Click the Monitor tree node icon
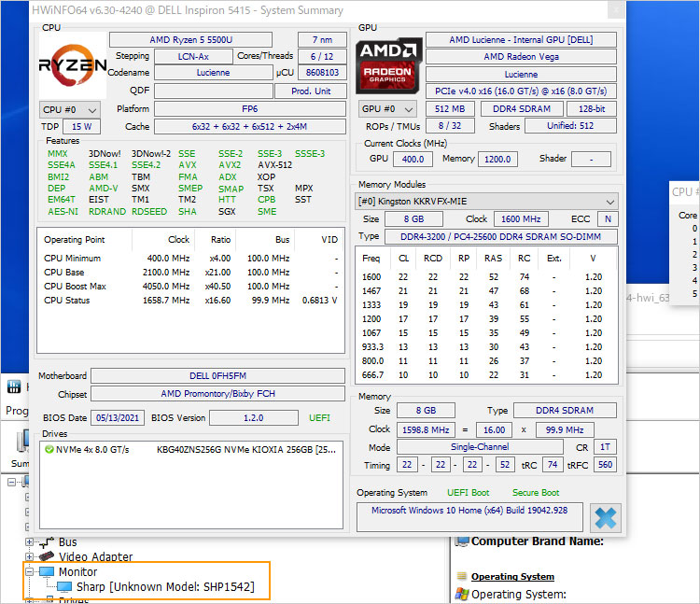 (46, 571)
